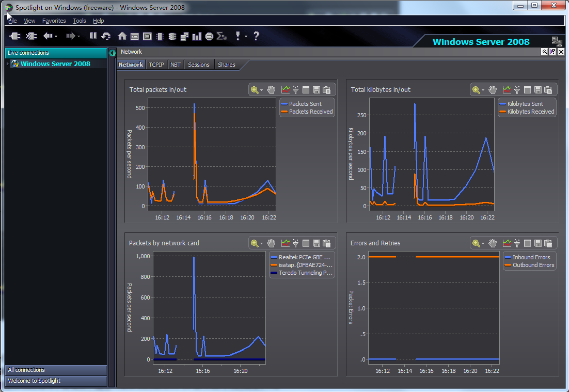Click line-chart icon in Errors and Retries toolbar

507,243
